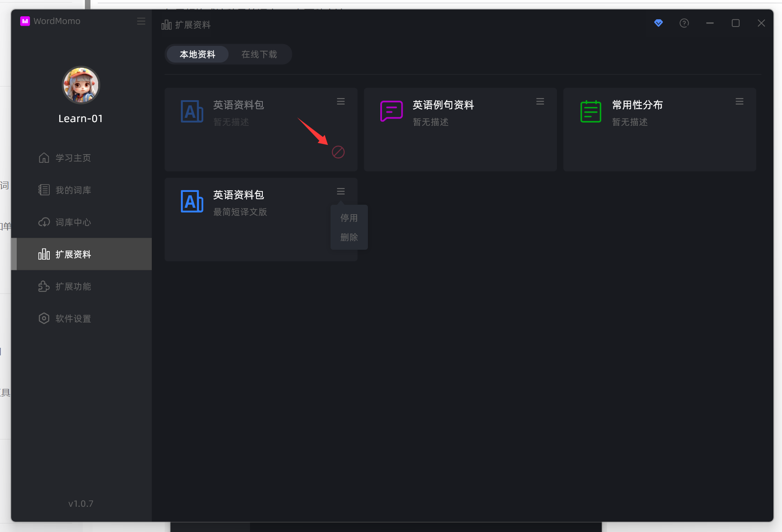Open the menu for 英语例句资料 card
The image size is (782, 532).
pyautogui.click(x=540, y=102)
